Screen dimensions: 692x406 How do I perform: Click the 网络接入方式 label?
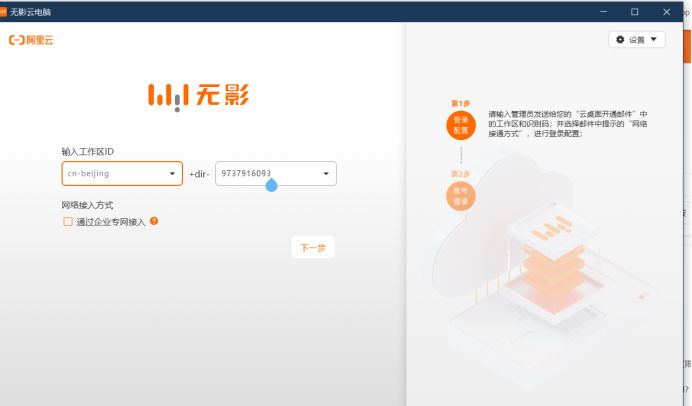point(87,205)
